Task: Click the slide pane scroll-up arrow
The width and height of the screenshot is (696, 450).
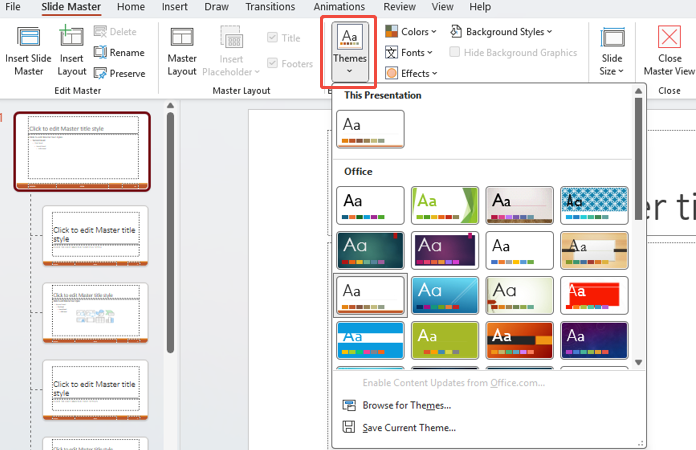Action: (x=170, y=106)
